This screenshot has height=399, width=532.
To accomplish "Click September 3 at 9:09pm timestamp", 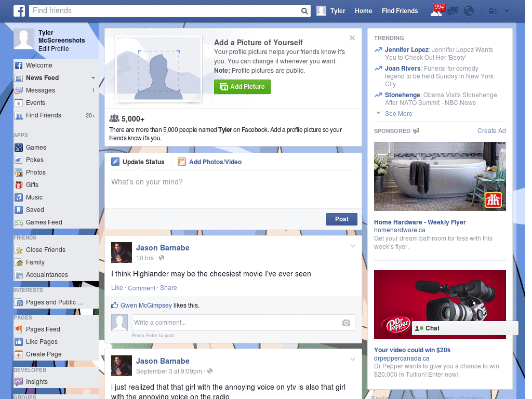I will click(169, 371).
